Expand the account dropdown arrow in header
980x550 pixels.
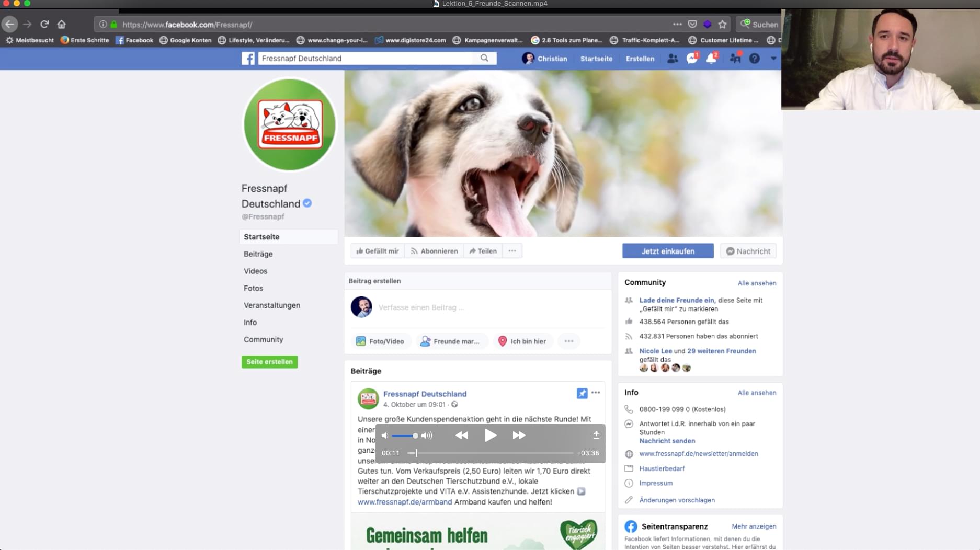pos(773,59)
